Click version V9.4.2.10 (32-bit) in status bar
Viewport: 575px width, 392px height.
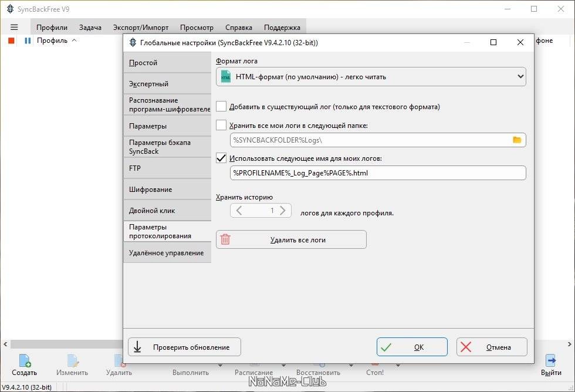(x=27, y=387)
